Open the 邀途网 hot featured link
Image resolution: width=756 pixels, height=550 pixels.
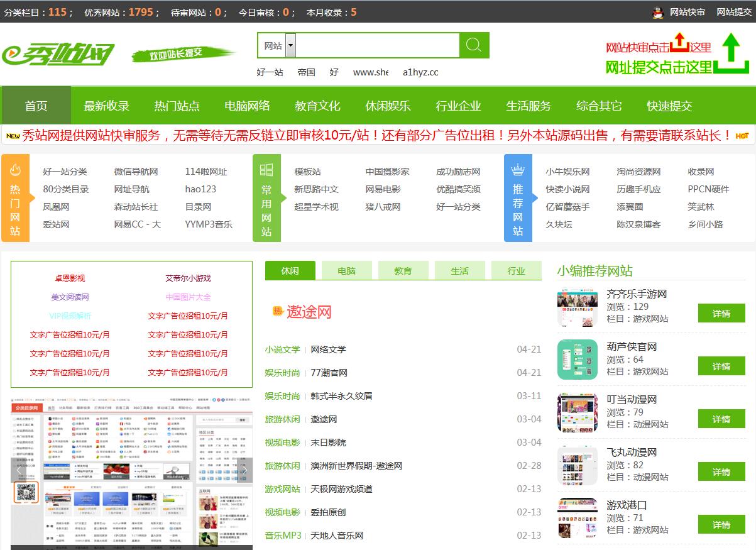(309, 312)
